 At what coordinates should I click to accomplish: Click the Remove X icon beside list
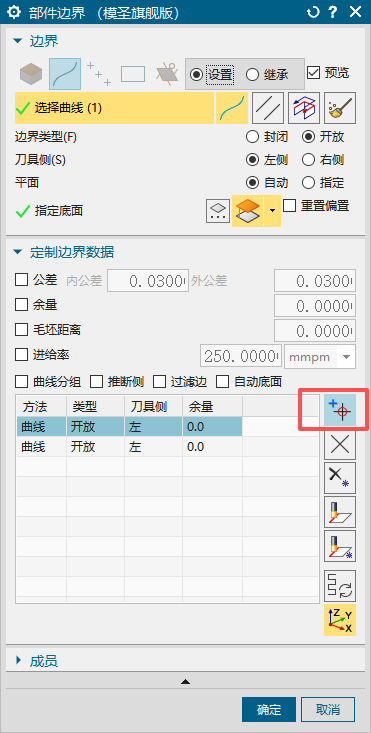(340, 444)
